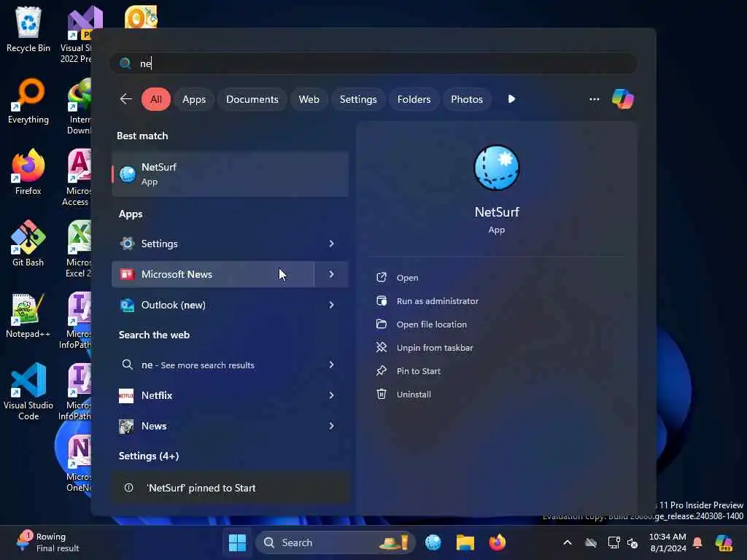This screenshot has height=560, width=747.
Task: Select the Firefox desktop shortcut
Action: pyautogui.click(x=28, y=172)
